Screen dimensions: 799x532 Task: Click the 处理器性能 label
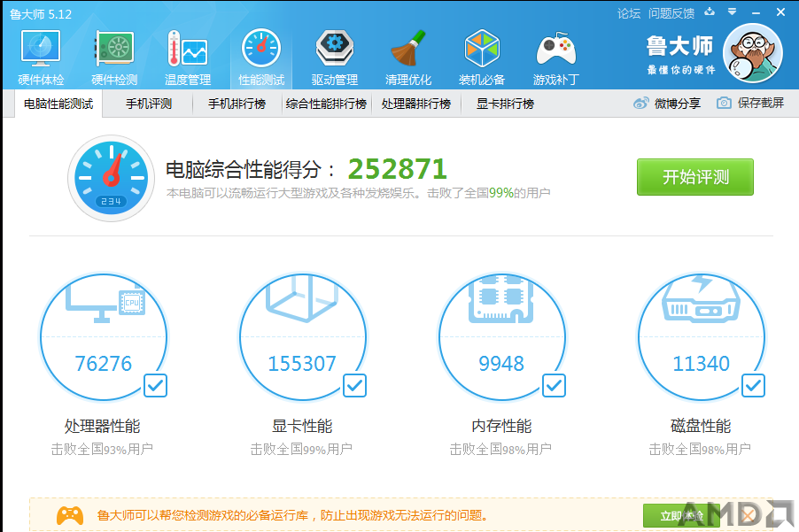click(x=103, y=426)
